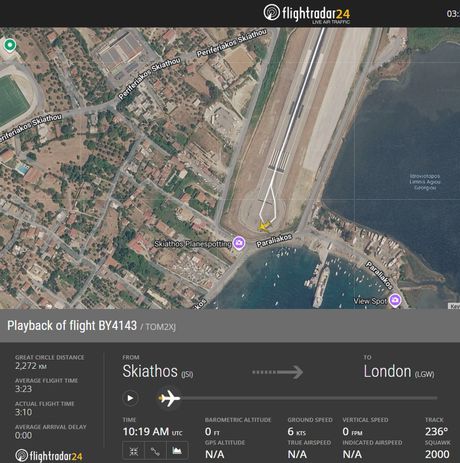This screenshot has width=460, height=463.
Task: Click the center-on-aircraft icon below the time
Action: point(134,451)
